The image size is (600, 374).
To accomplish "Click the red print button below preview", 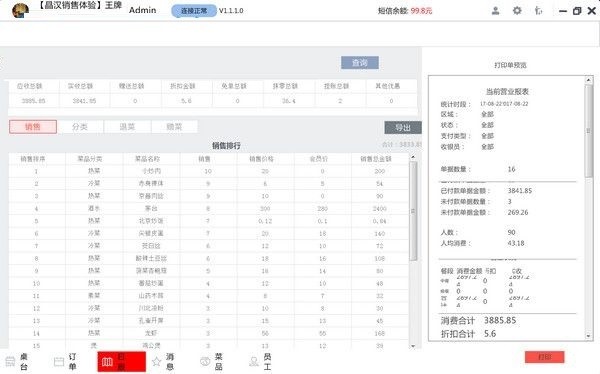I will [545, 357].
